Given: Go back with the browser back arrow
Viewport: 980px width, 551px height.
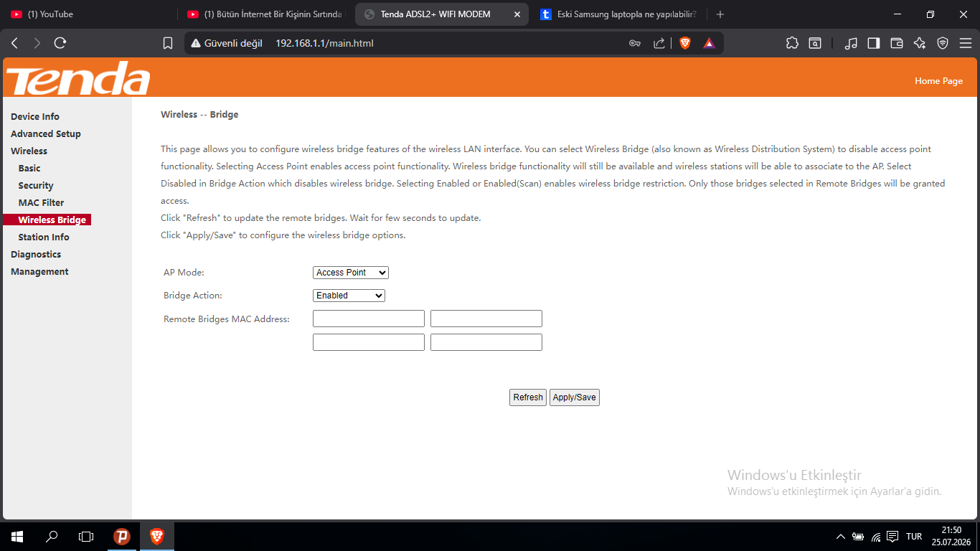Looking at the screenshot, I should tap(14, 43).
